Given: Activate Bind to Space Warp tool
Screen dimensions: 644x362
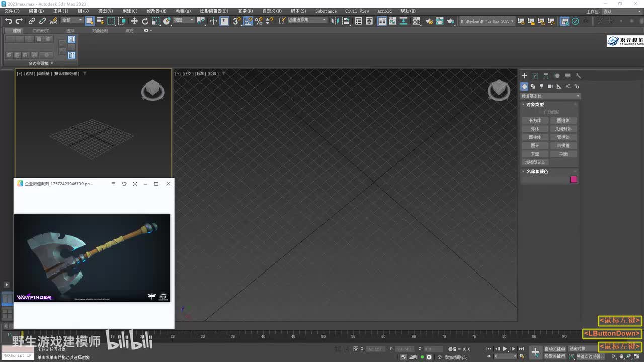Looking at the screenshot, I should pos(53,21).
